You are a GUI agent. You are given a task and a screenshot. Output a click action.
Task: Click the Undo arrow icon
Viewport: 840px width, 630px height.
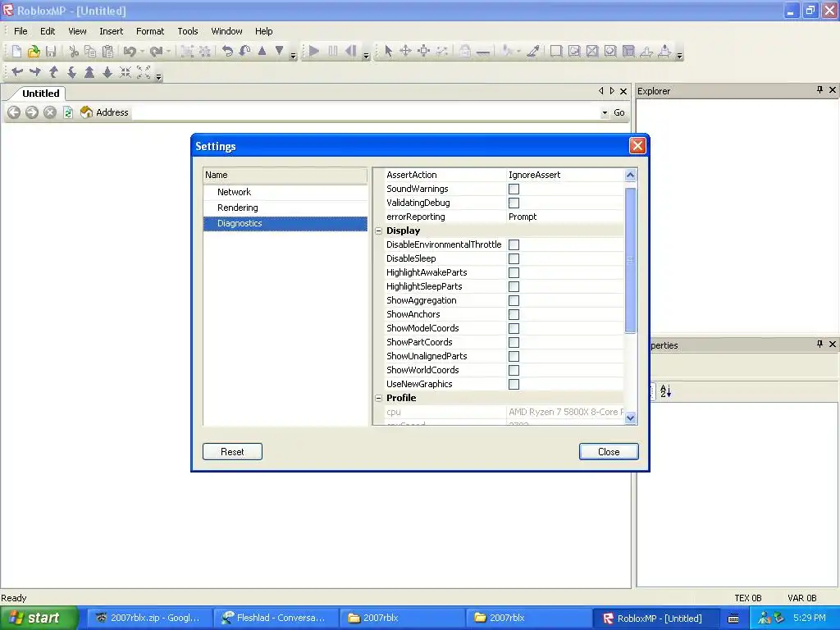point(129,51)
